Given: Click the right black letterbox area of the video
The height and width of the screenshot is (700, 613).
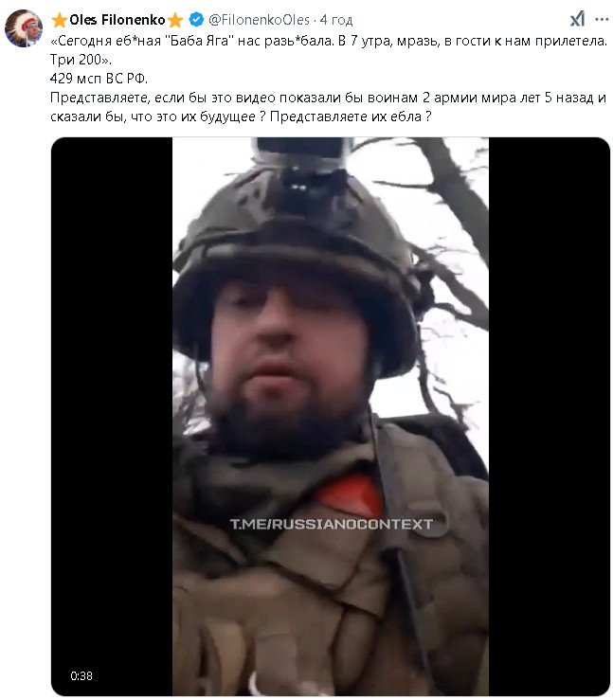Looking at the screenshot, I should pos(550,416).
